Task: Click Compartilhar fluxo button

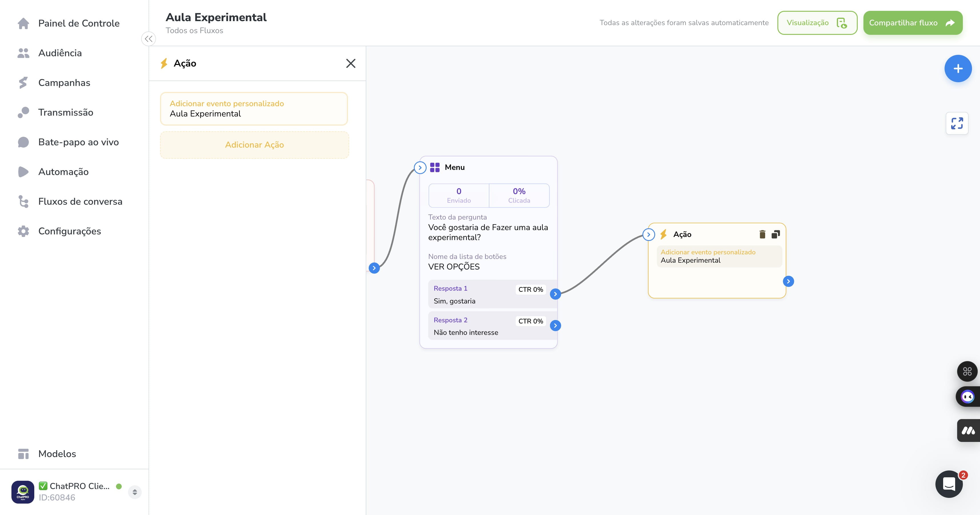Action: pos(913,23)
